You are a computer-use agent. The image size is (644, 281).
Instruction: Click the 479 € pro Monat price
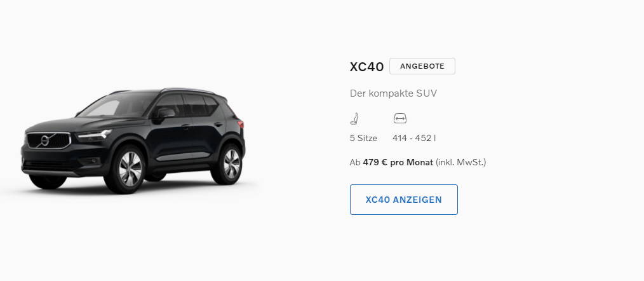point(398,163)
